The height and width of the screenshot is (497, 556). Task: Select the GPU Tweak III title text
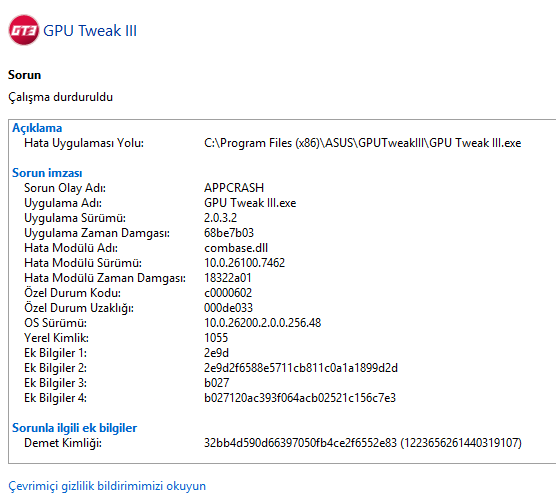click(x=90, y=30)
